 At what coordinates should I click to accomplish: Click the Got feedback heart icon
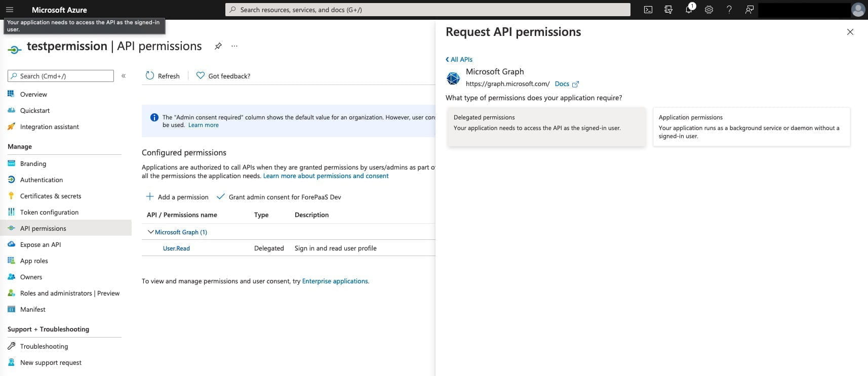201,75
